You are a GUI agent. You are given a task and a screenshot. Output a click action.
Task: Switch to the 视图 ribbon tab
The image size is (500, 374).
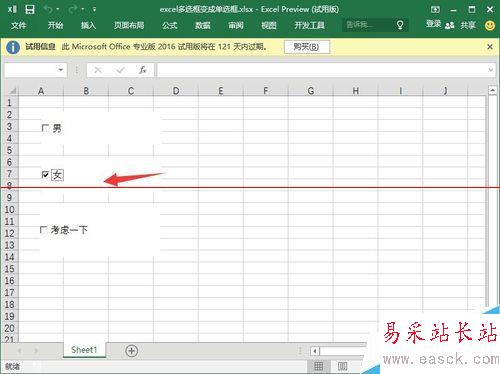(x=269, y=25)
